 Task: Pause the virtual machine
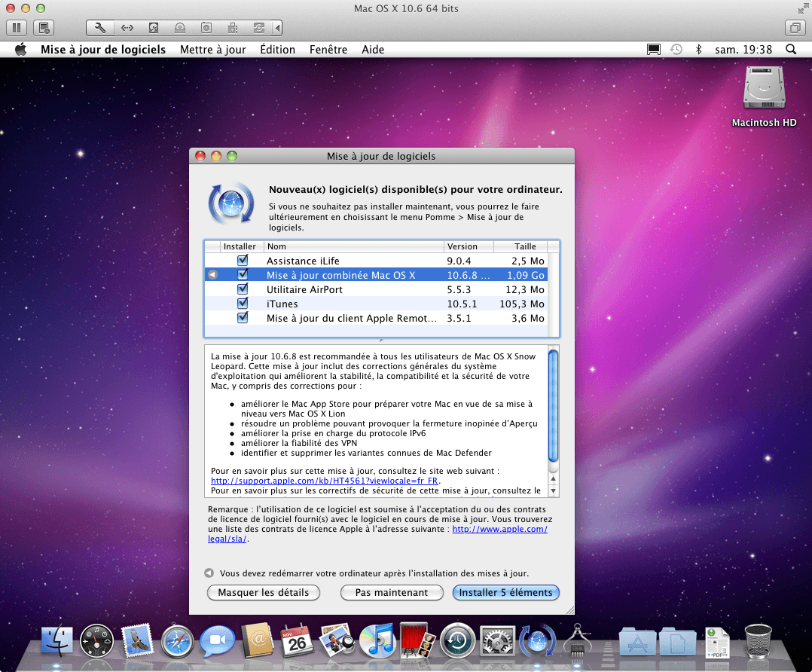point(17,28)
